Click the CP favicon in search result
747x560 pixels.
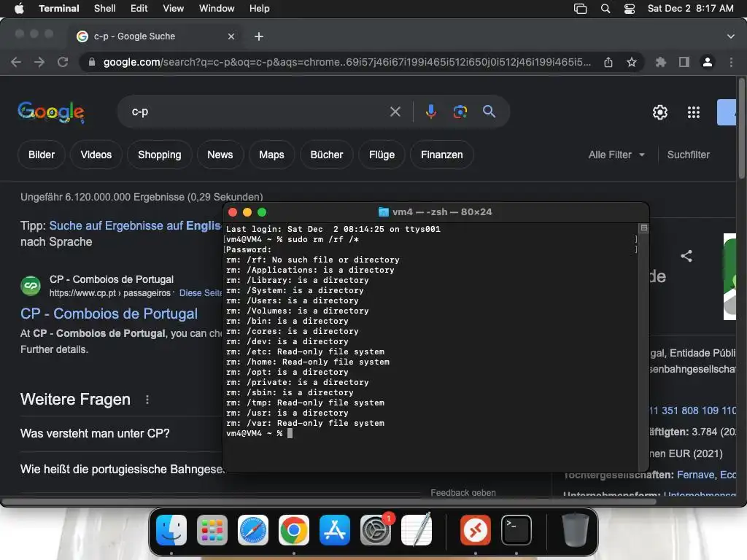[x=31, y=286]
